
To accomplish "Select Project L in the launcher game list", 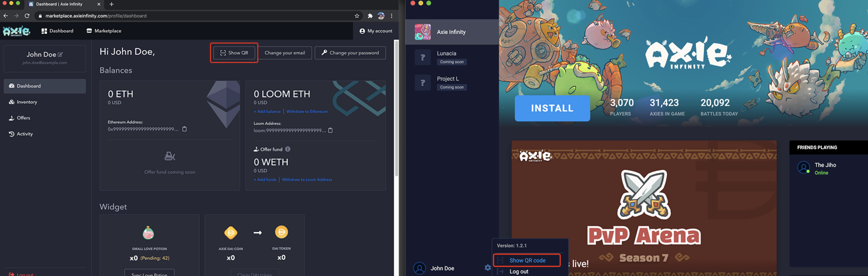I will (x=452, y=83).
